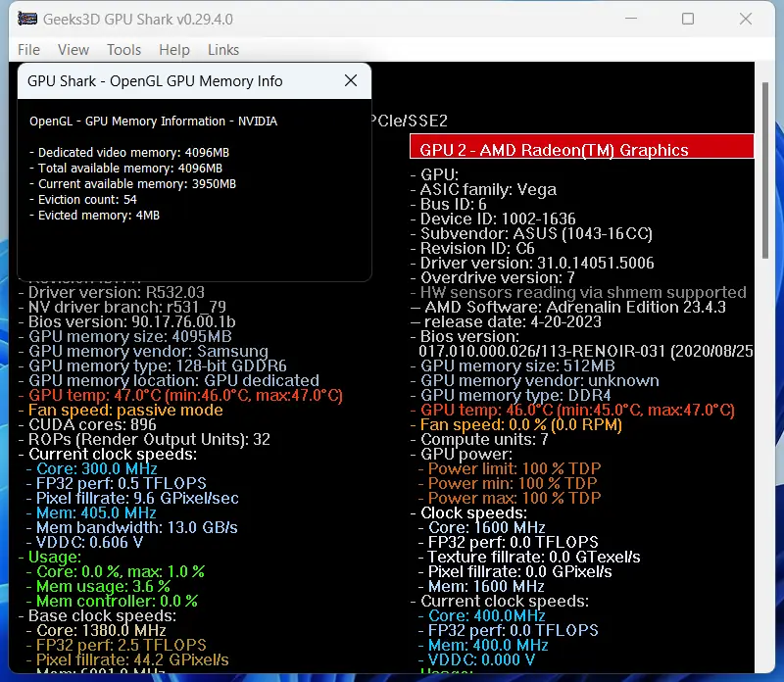Click 'FP32 perf: 0.5 TFLOPS' line

[117, 483]
